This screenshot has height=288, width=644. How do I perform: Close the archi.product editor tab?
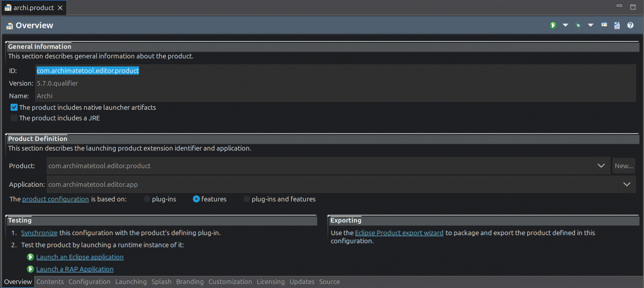(x=60, y=8)
